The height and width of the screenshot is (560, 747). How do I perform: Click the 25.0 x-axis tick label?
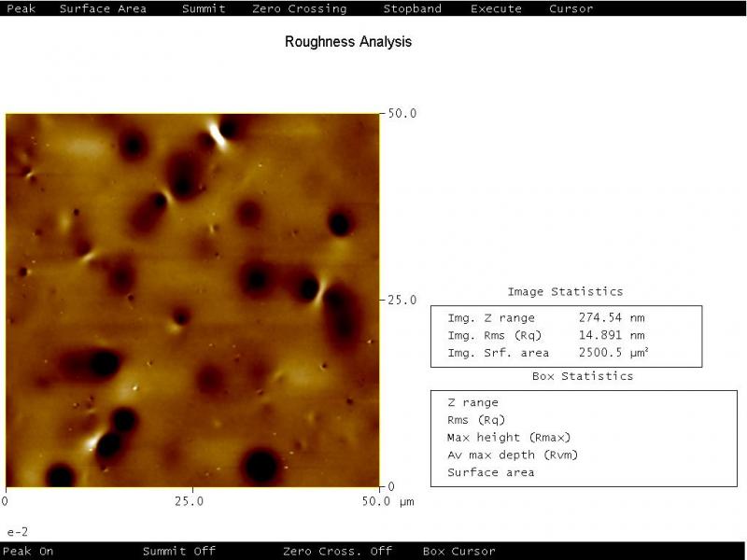point(190,501)
